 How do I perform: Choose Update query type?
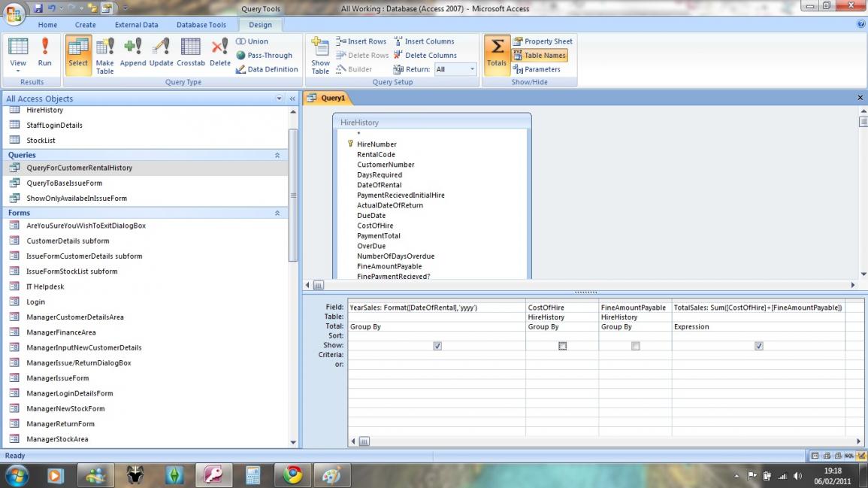(x=161, y=53)
